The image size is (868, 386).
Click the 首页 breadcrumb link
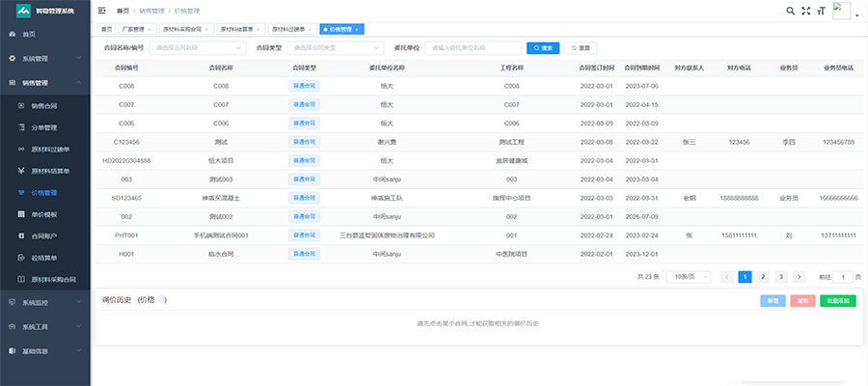122,11
